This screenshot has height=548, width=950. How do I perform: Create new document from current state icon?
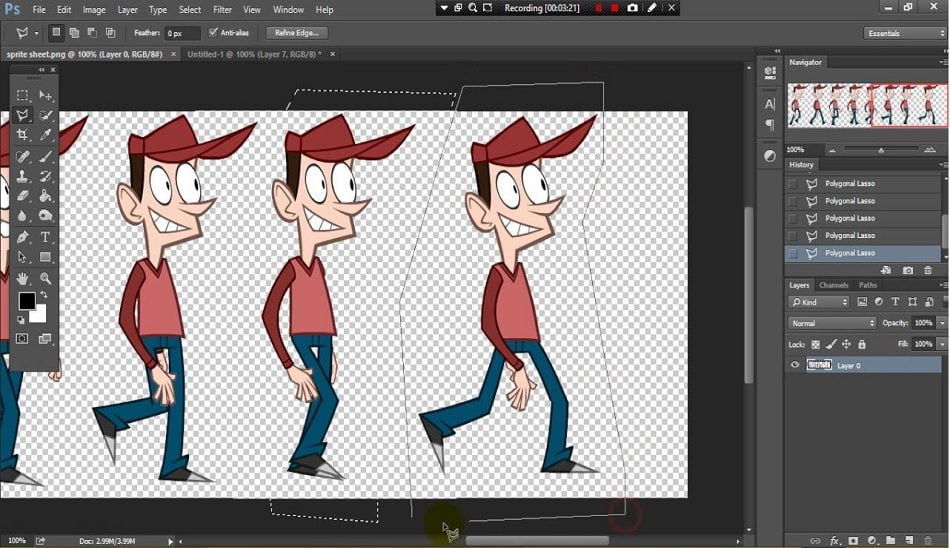coord(886,270)
